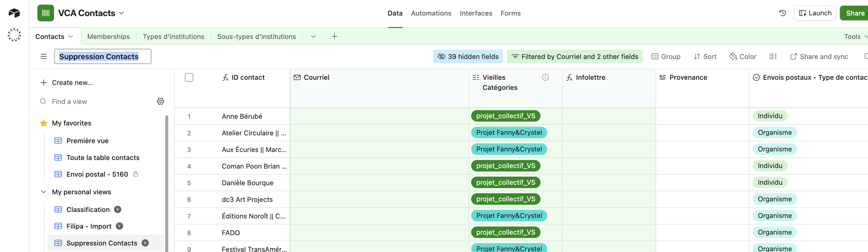Collapse My personal views section
Viewport: 868px width, 252px height.
[x=43, y=192]
